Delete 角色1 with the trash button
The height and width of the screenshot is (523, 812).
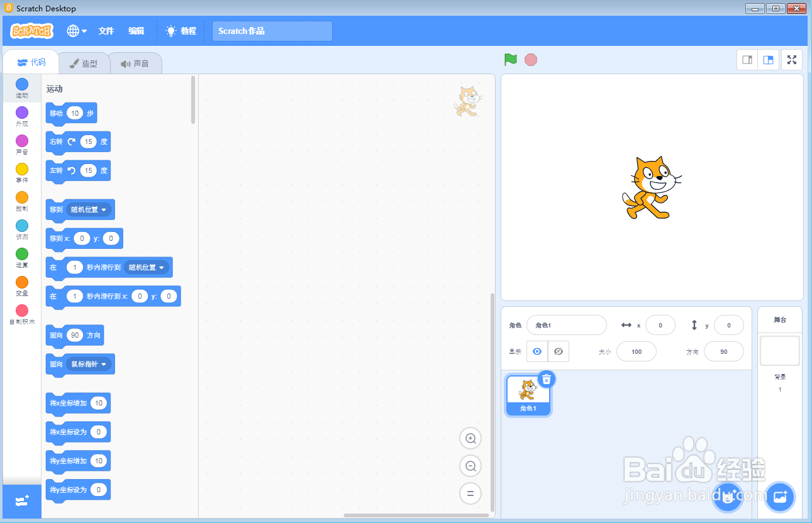click(546, 378)
